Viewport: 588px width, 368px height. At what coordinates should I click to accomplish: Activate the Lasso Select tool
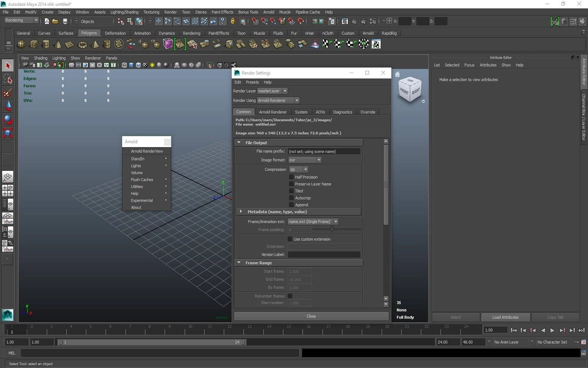(x=8, y=79)
